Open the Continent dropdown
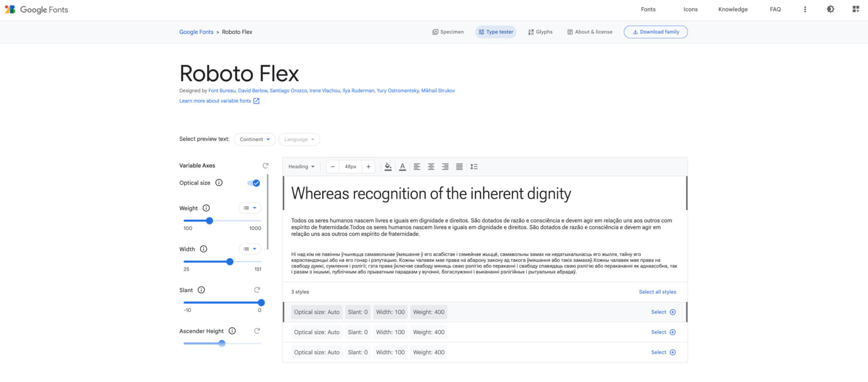This screenshot has width=868, height=382. click(x=254, y=139)
